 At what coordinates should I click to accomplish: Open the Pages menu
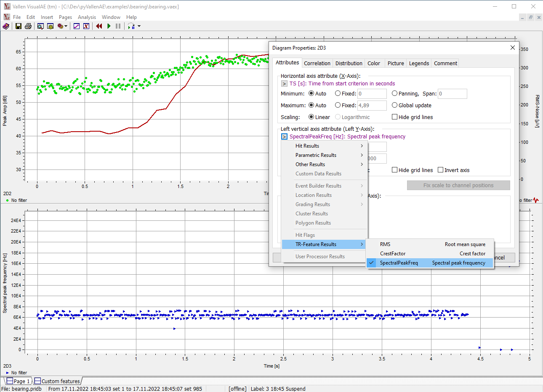coord(65,17)
